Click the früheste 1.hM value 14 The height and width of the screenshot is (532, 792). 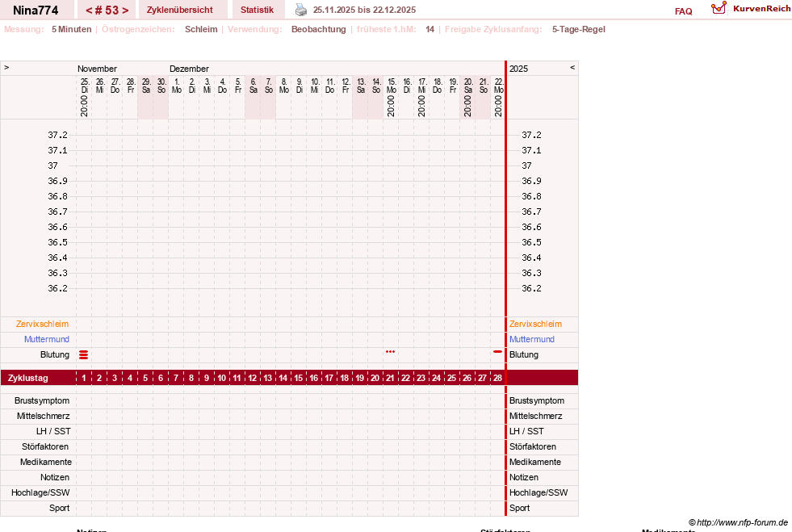430,29
